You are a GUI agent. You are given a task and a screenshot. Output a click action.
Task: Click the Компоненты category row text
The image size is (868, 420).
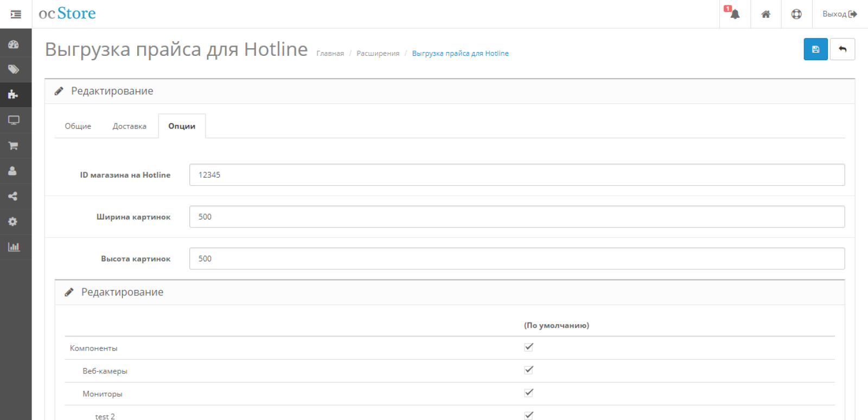[x=93, y=348]
